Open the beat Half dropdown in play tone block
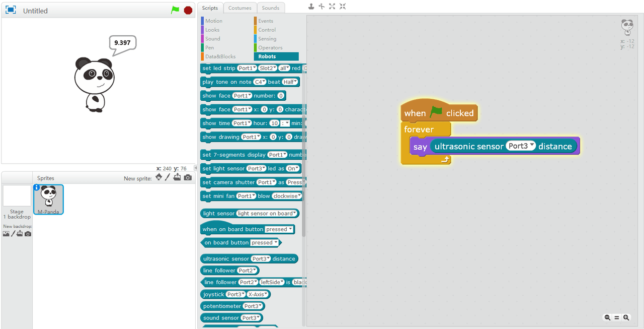 [290, 81]
